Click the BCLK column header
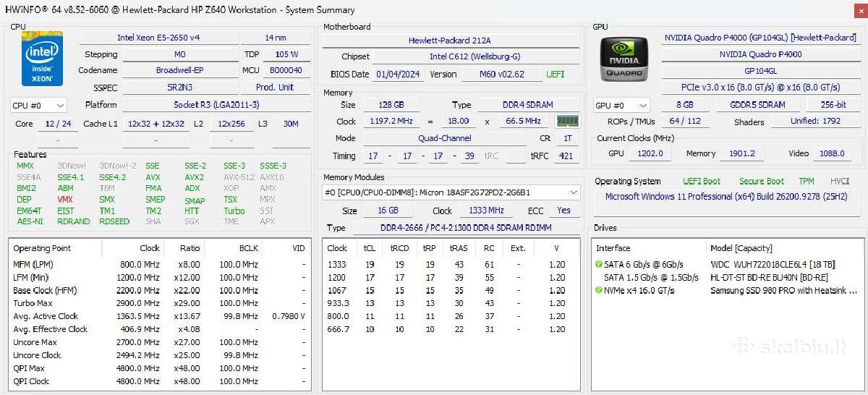The image size is (868, 395). [234, 248]
